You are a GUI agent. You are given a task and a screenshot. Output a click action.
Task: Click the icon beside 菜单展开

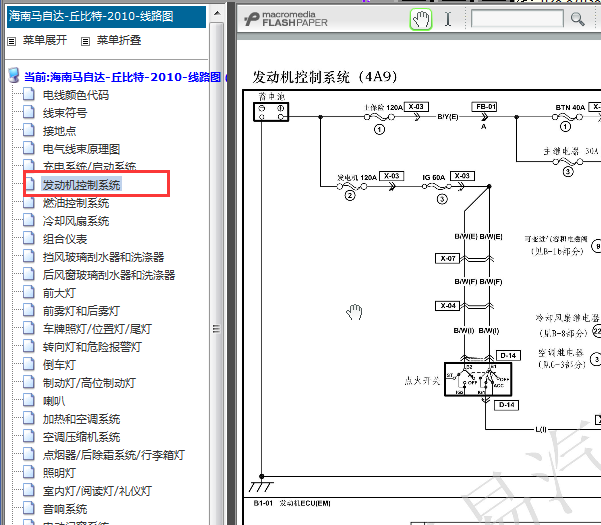click(12, 41)
